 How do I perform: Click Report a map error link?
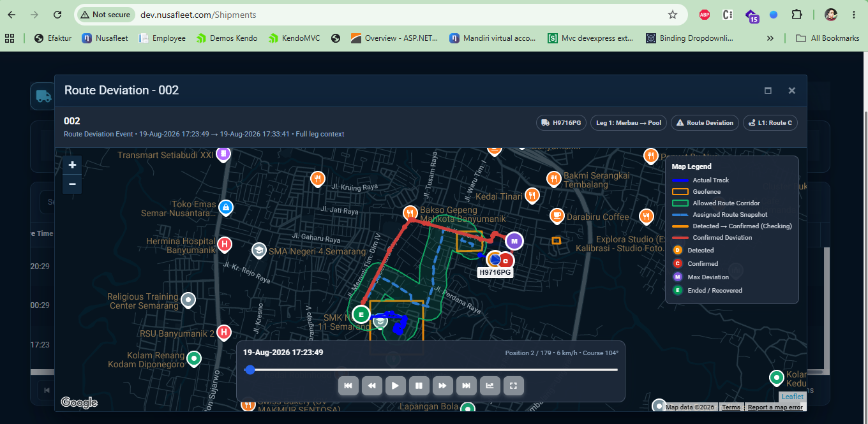pyautogui.click(x=775, y=407)
